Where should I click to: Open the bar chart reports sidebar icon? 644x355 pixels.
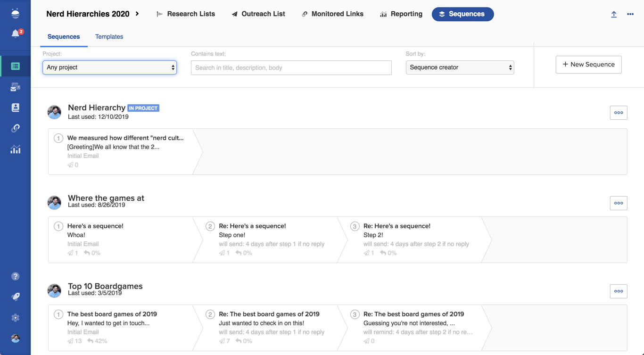[15, 149]
